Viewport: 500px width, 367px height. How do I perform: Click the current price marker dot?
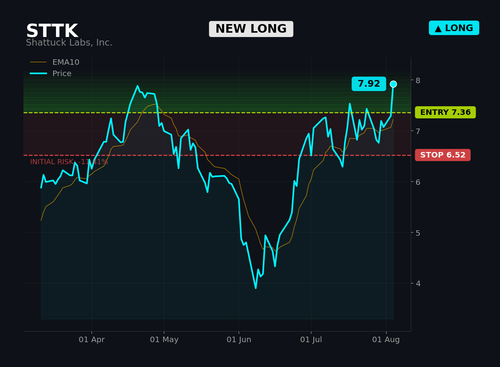click(x=393, y=84)
